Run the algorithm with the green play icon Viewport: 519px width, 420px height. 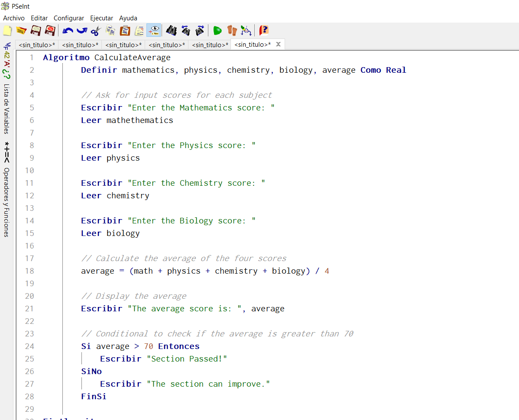217,30
